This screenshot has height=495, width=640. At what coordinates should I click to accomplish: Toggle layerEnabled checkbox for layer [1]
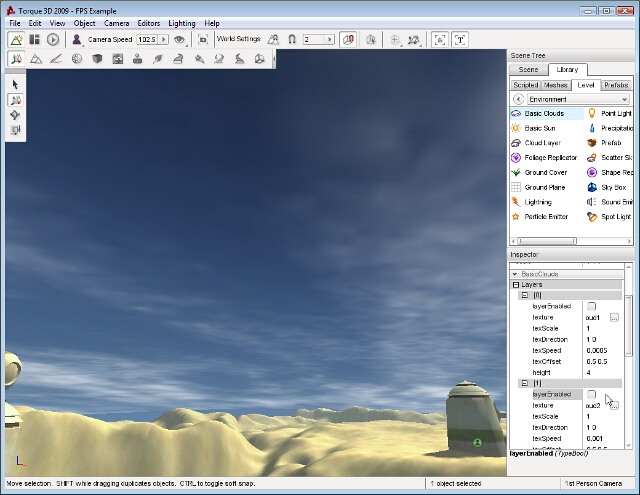tap(591, 394)
